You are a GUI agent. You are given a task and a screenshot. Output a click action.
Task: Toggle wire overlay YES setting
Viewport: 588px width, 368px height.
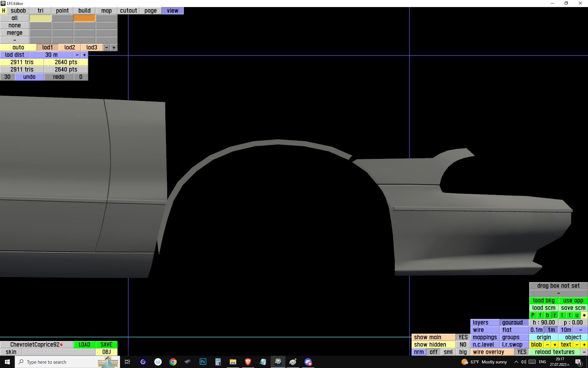click(x=522, y=352)
